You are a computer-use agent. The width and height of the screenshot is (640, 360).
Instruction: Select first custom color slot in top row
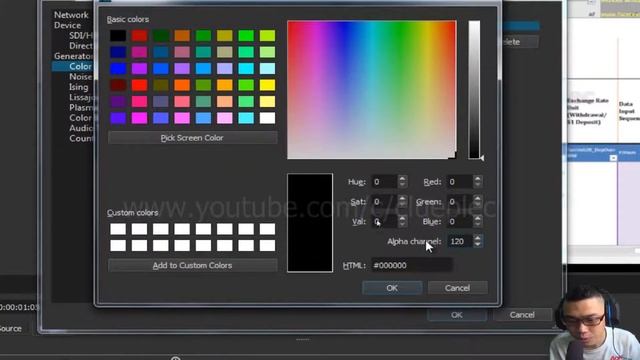coord(118,229)
